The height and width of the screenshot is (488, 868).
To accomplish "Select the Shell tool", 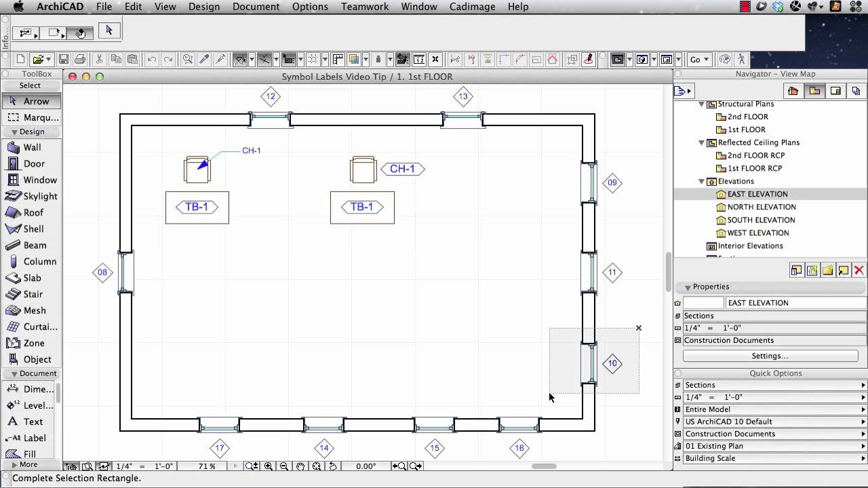I will (x=31, y=228).
